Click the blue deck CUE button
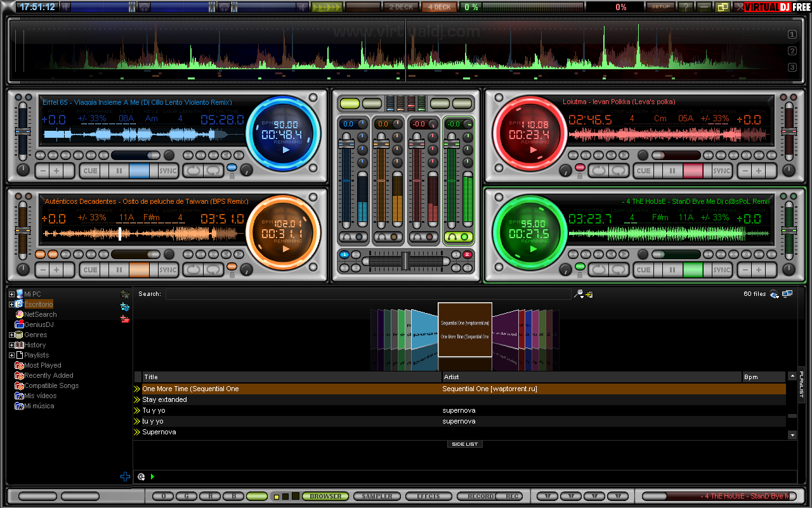812x508 pixels. [x=91, y=171]
